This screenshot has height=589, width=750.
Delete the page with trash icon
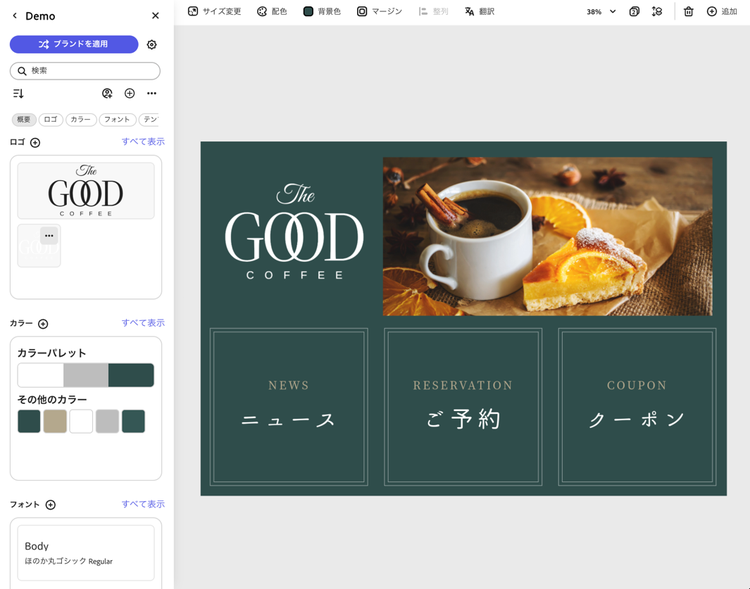point(689,11)
